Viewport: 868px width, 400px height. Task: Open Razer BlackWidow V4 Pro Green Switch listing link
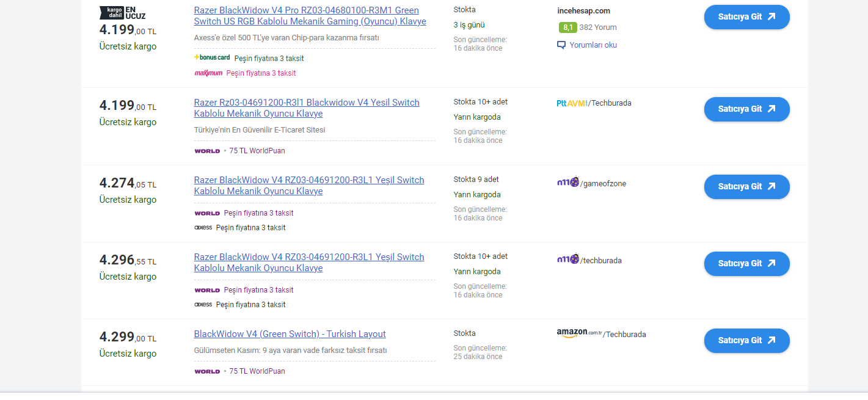tap(310, 16)
